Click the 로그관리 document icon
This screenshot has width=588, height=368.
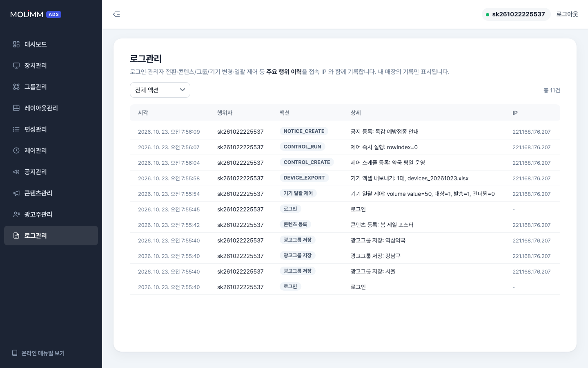coord(16,236)
